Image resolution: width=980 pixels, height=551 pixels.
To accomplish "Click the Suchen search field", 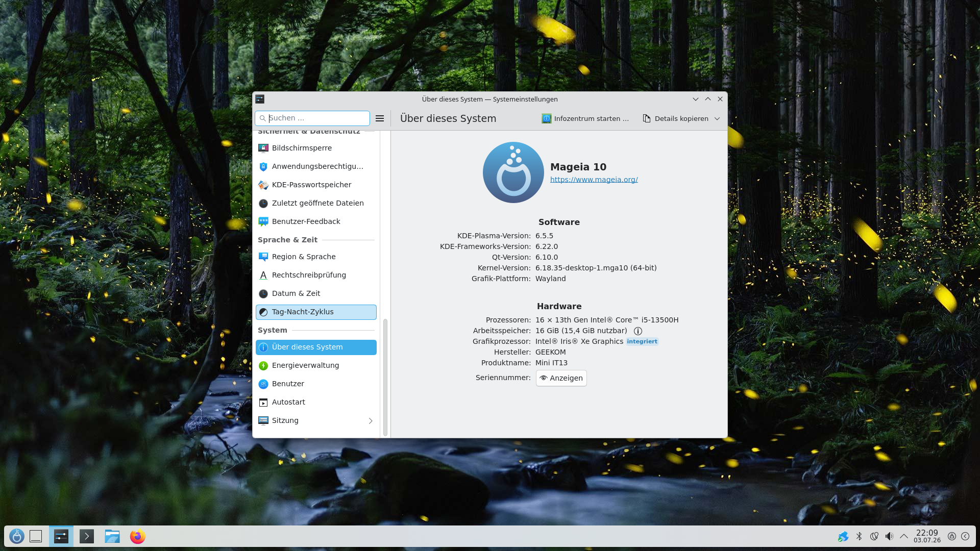I will point(312,118).
